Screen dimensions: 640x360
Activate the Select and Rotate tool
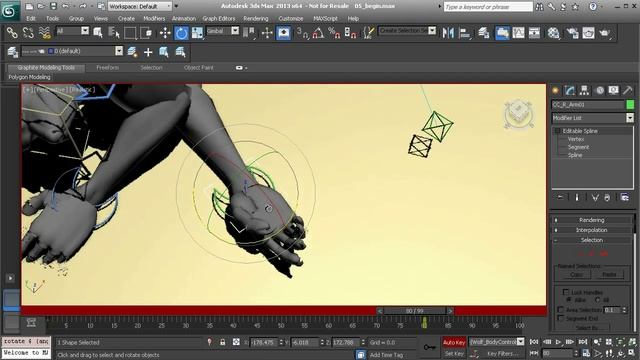(181, 33)
